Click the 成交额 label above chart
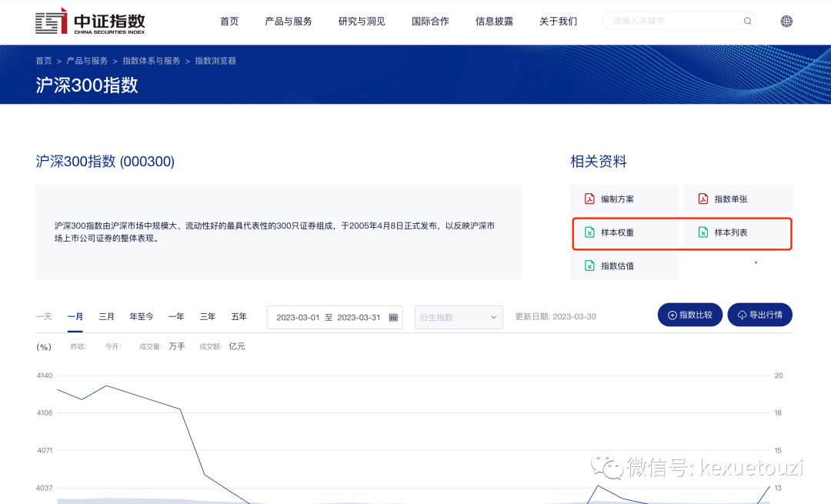The image size is (831, 504). (x=211, y=346)
